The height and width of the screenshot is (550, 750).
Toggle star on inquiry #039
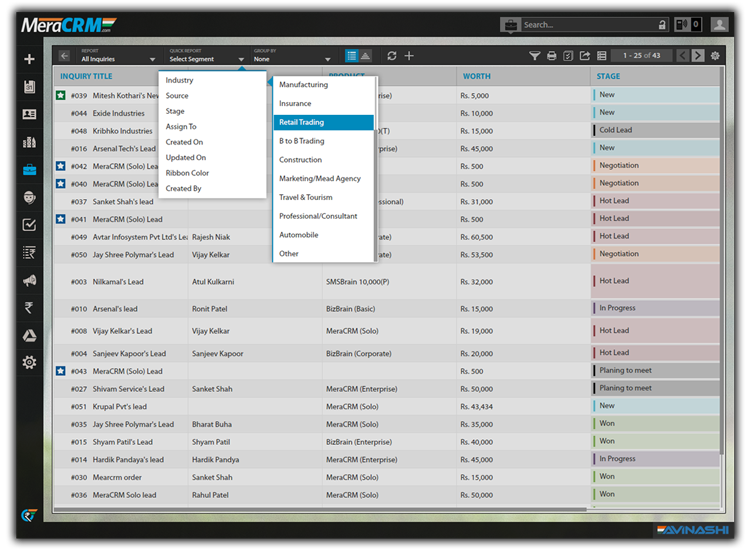(61, 95)
